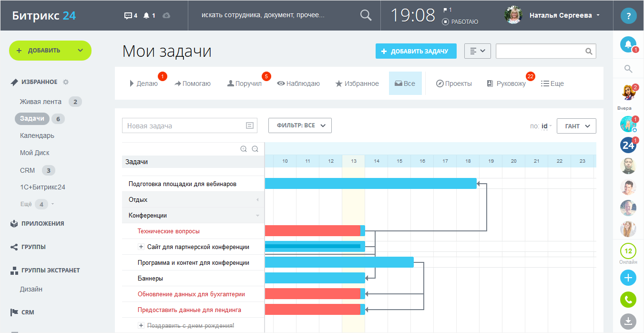Click the gear icon next to Избранное

(66, 82)
